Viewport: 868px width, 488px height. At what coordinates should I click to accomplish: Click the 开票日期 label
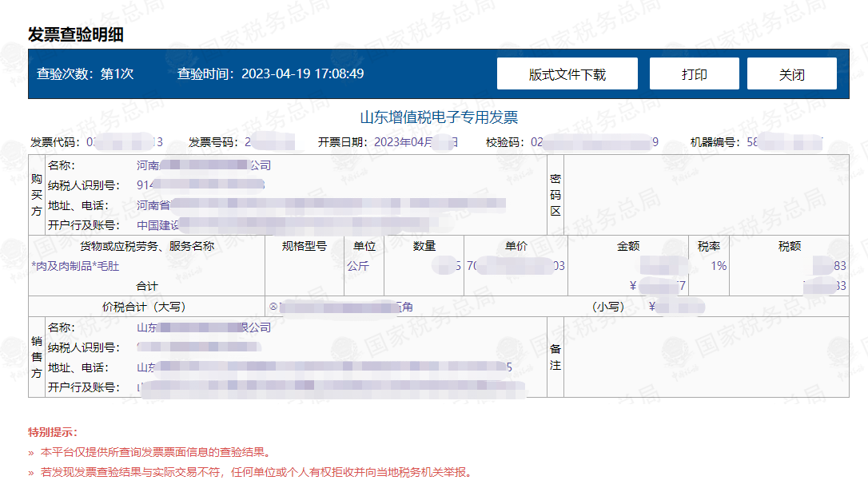[x=342, y=142]
